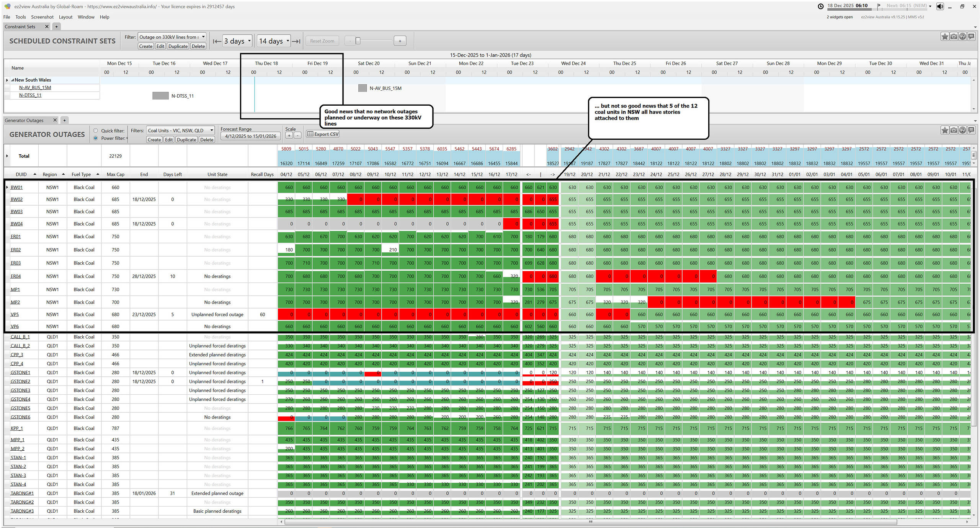The width and height of the screenshot is (980, 528).
Task: Open the Layout menu
Action: pyautogui.click(x=65, y=17)
